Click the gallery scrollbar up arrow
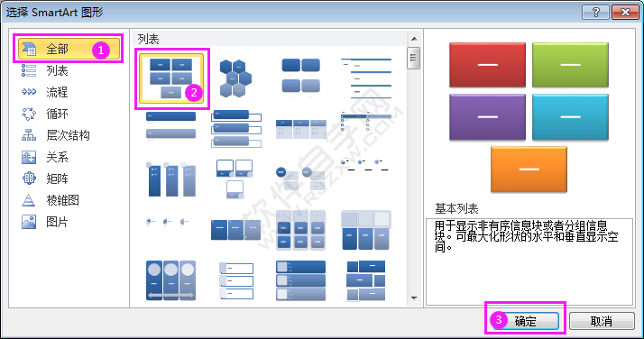The height and width of the screenshot is (339, 644). [x=414, y=39]
